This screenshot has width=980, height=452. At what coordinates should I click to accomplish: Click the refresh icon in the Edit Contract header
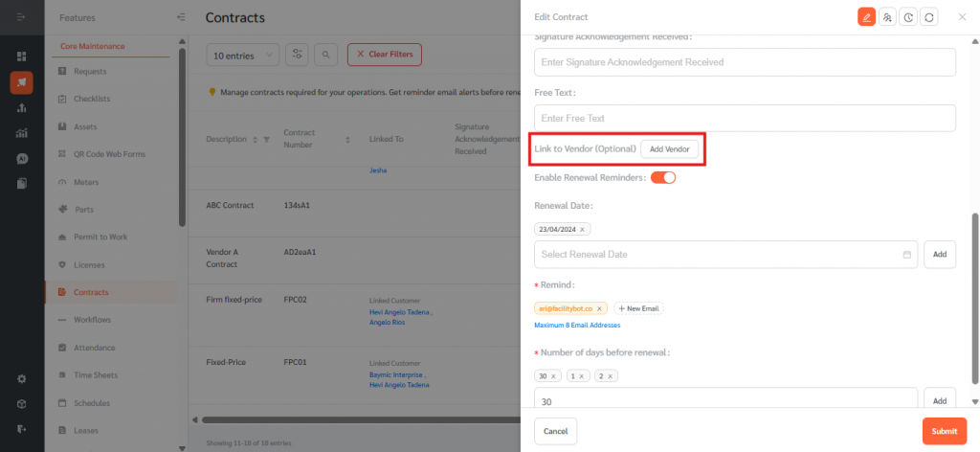pyautogui.click(x=928, y=17)
